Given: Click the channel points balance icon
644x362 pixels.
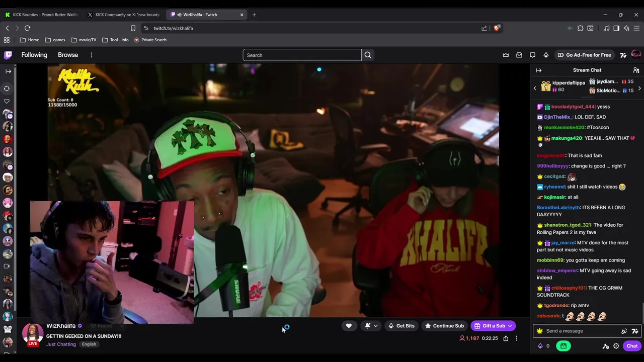Looking at the screenshot, I should pyautogui.click(x=544, y=346).
